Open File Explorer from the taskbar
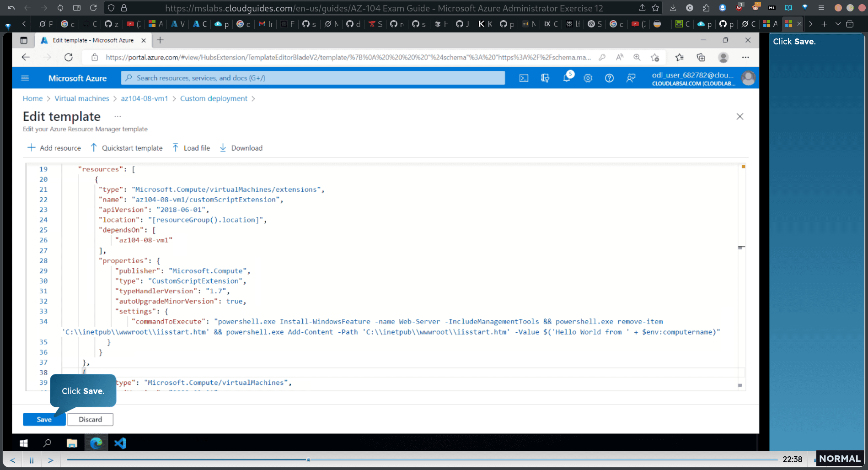The image size is (868, 470). point(72,443)
